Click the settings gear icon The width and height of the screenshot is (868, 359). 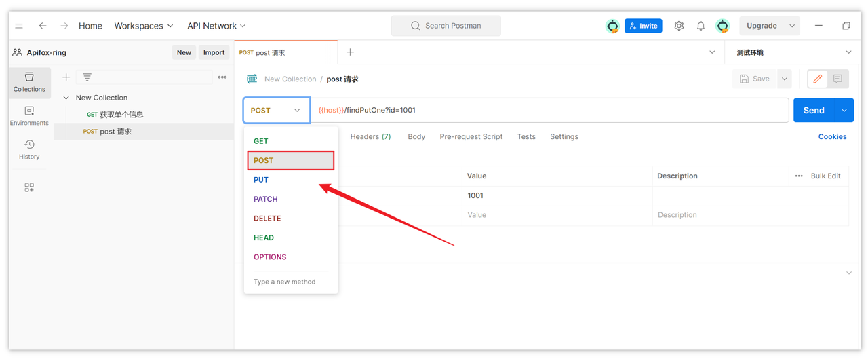679,26
